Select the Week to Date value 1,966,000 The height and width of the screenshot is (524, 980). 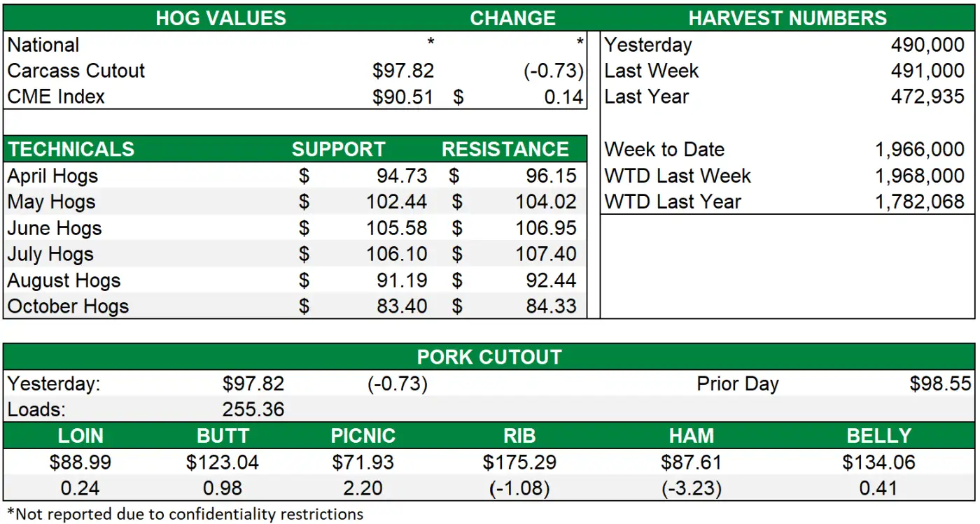tap(919, 149)
